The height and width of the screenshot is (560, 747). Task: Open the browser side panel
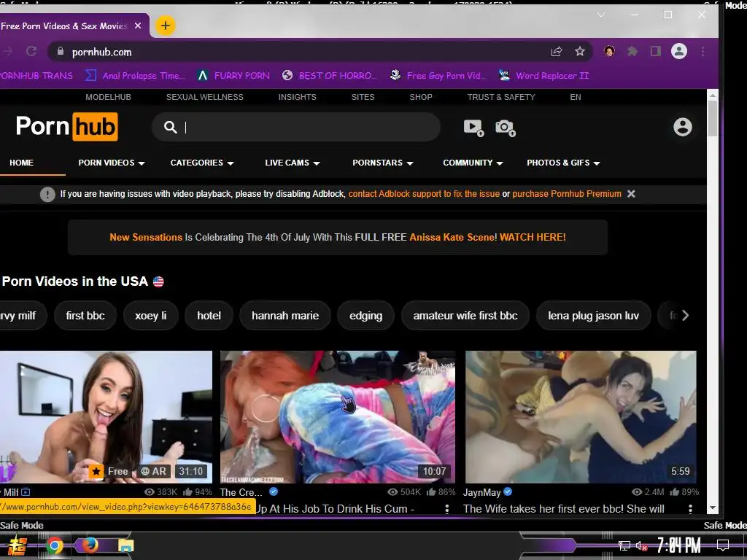click(x=656, y=52)
